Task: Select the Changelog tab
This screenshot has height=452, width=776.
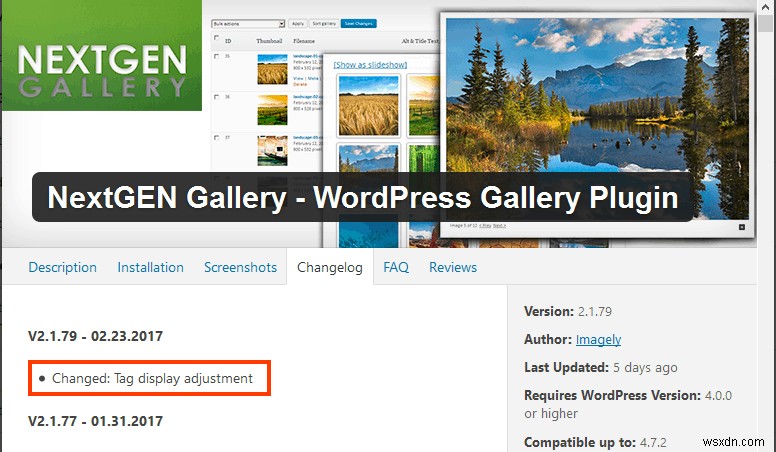Action: [x=330, y=267]
